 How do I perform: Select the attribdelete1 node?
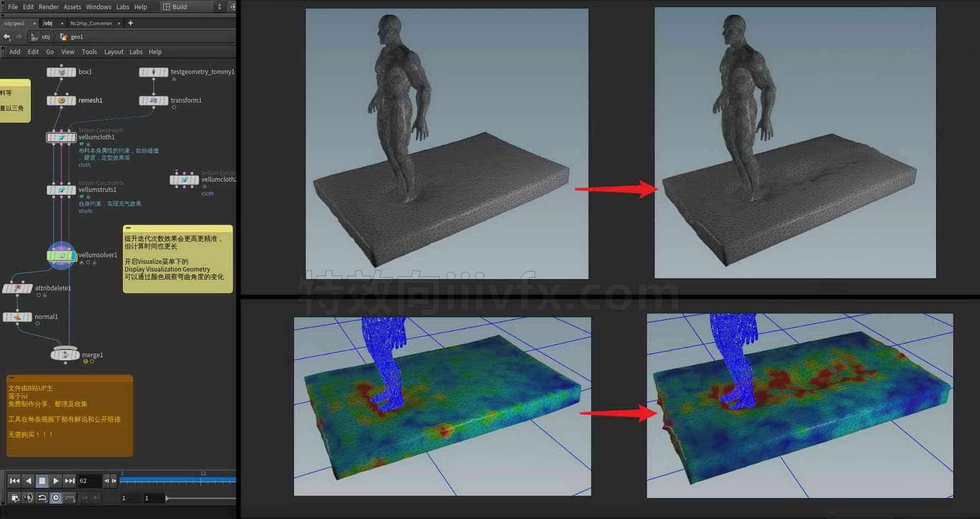click(x=18, y=289)
